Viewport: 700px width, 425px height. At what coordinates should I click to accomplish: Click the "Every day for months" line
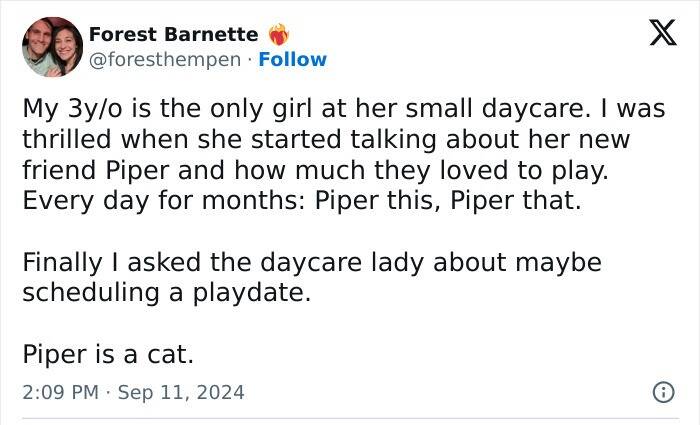click(x=300, y=199)
